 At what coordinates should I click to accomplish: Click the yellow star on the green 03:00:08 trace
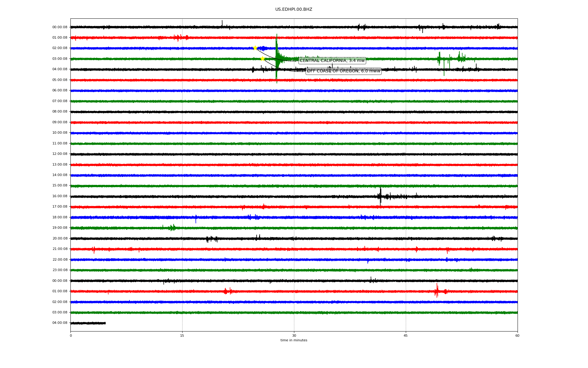click(x=262, y=59)
